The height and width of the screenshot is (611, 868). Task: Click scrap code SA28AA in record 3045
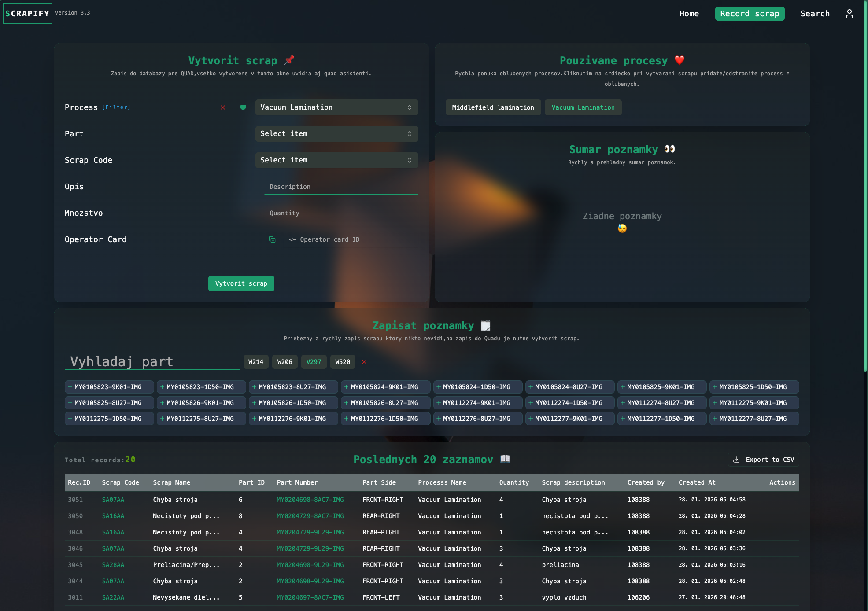point(113,565)
